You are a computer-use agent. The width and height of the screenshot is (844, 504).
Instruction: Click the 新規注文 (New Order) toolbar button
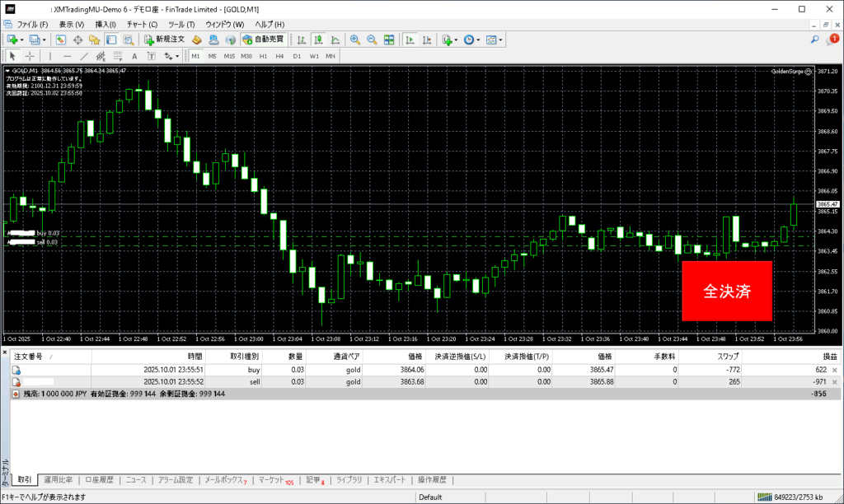click(x=164, y=40)
